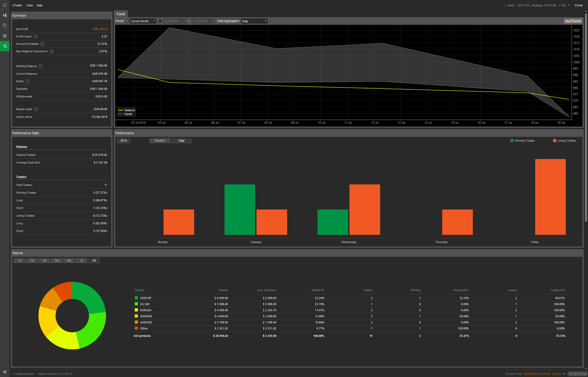The width and height of the screenshot is (588, 377).
Task: Click the Friday losing trades bar
Action: pyautogui.click(x=550, y=197)
